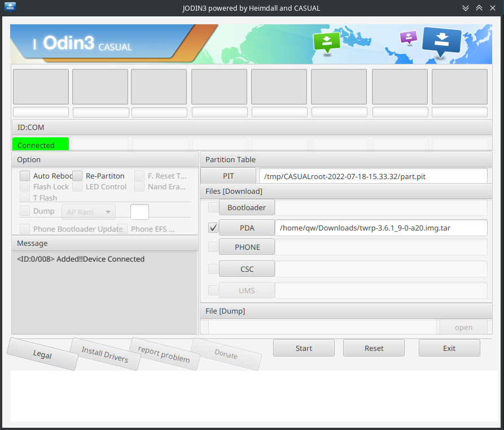Click the PIT file path field
Image resolution: width=504 pixels, height=430 pixels.
coord(373,176)
